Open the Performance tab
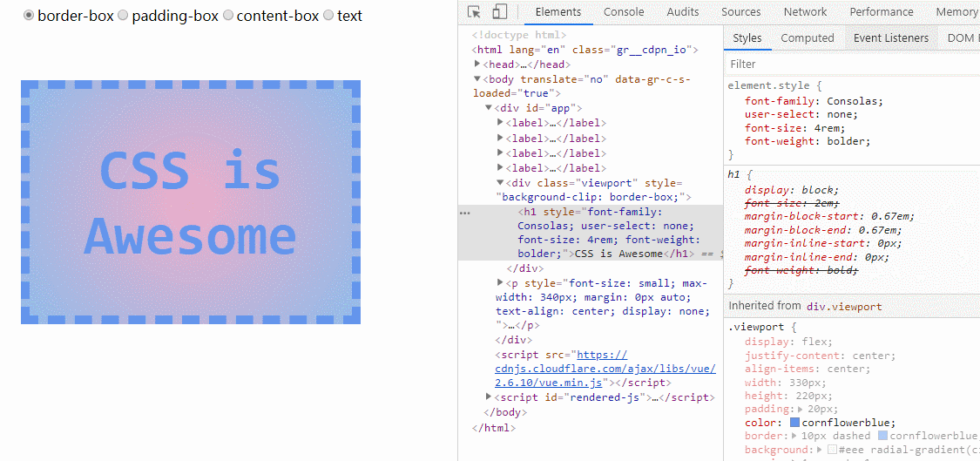The height and width of the screenshot is (461, 980). [882, 12]
